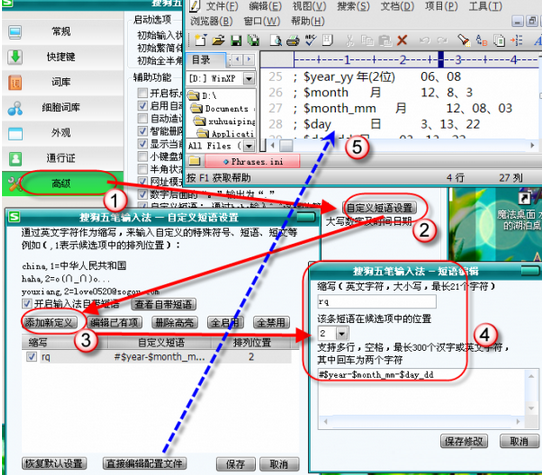Toggle the 开启标点 checkbox under 辅助功能
This screenshot has height=475, width=547.
[x=142, y=93]
